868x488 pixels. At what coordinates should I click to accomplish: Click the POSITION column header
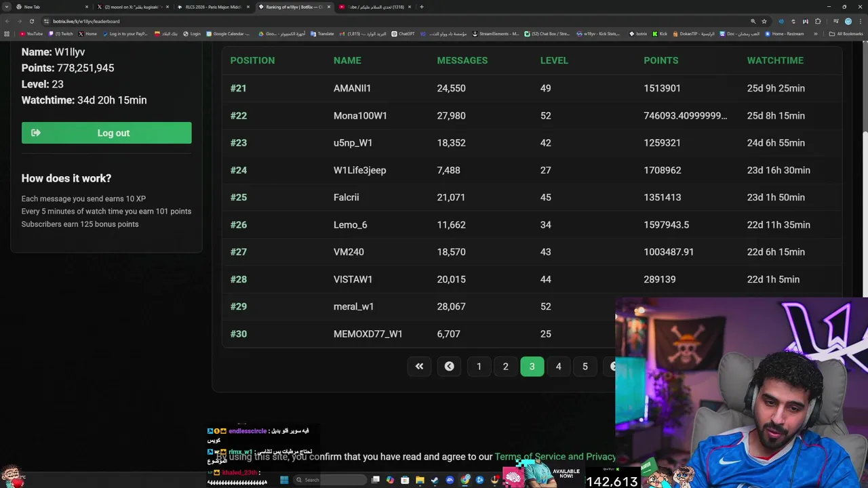(x=252, y=60)
